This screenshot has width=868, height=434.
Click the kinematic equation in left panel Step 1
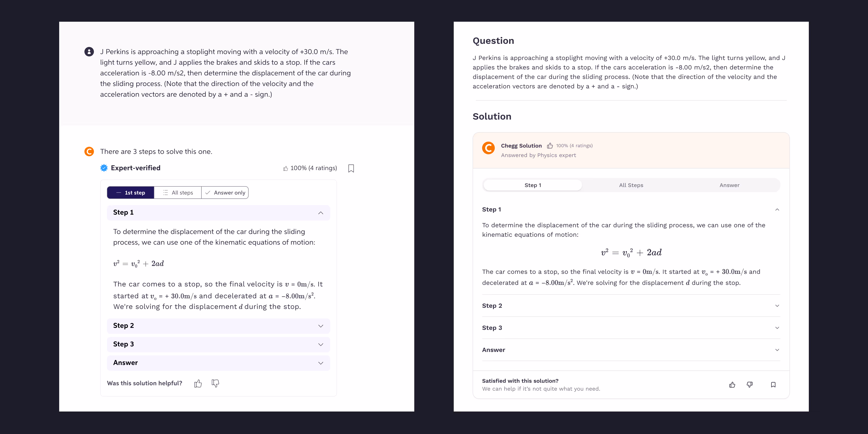(138, 264)
